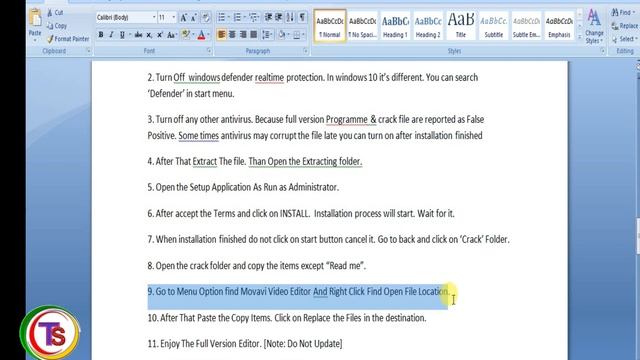
Task: Toggle superscript formatting
Action: [x=160, y=35]
